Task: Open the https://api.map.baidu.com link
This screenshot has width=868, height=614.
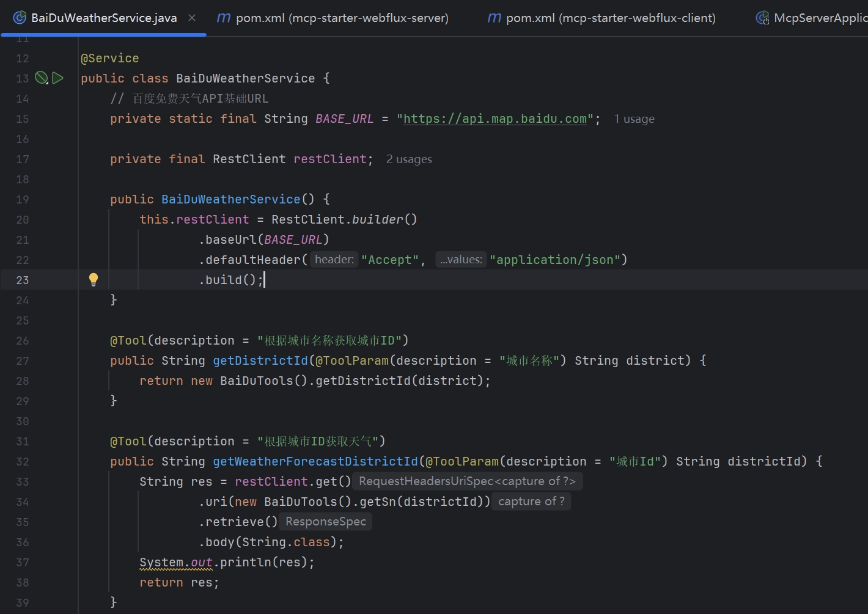Action: coord(495,119)
